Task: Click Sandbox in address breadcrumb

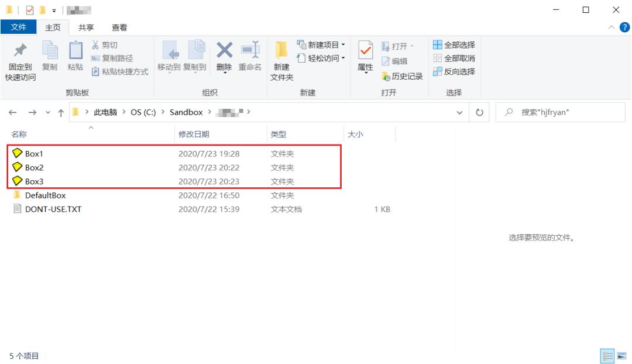Action: click(186, 112)
